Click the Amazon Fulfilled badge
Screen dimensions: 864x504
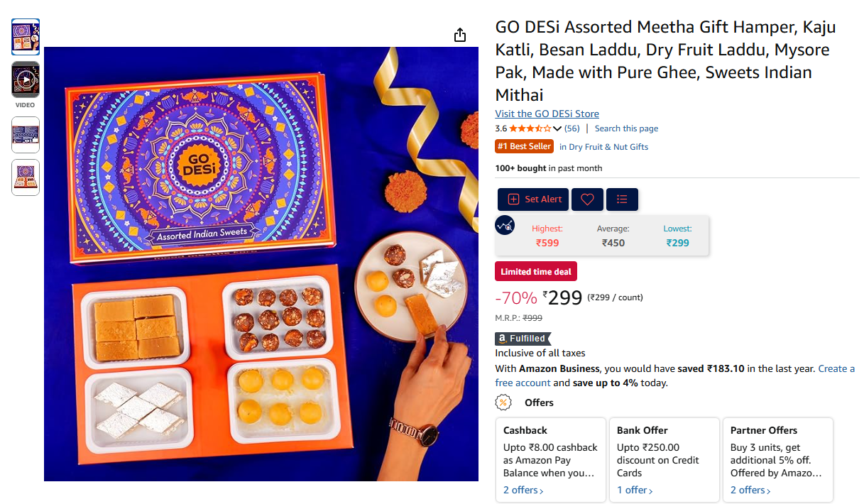coord(523,339)
